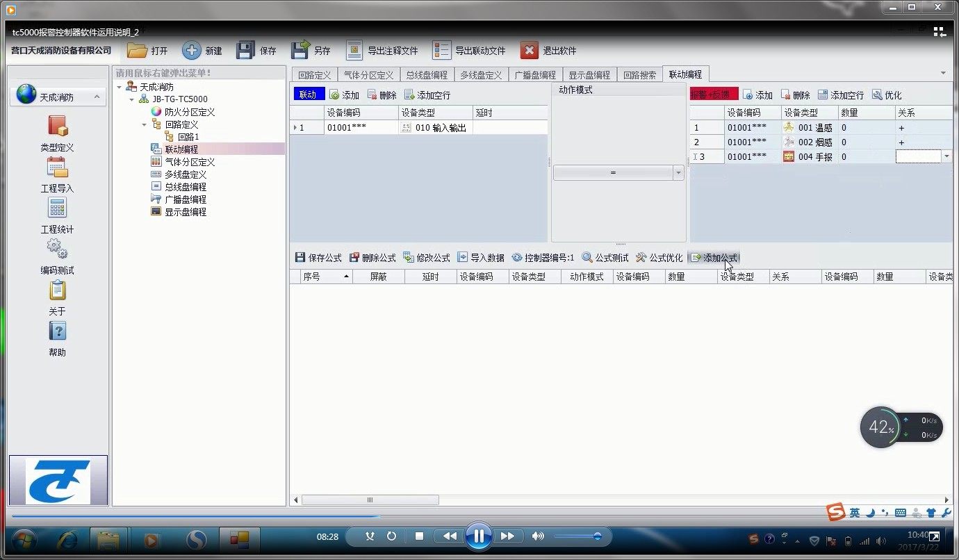
Task: Open the 关系 dropdown in row 3
Action: click(x=946, y=157)
